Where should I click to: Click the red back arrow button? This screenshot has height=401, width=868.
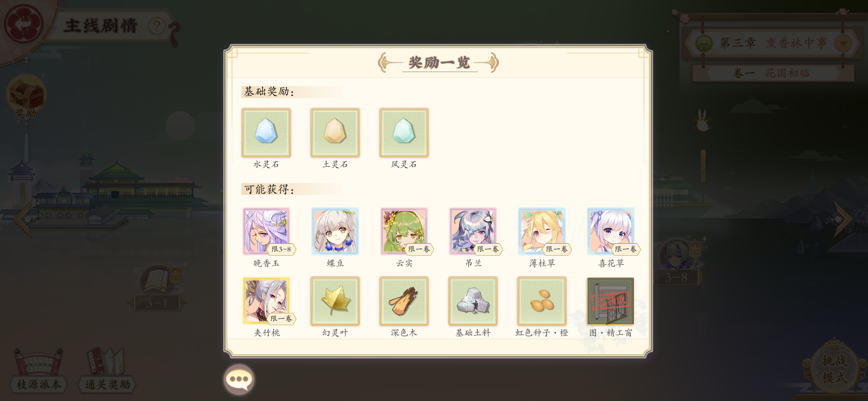tap(23, 23)
